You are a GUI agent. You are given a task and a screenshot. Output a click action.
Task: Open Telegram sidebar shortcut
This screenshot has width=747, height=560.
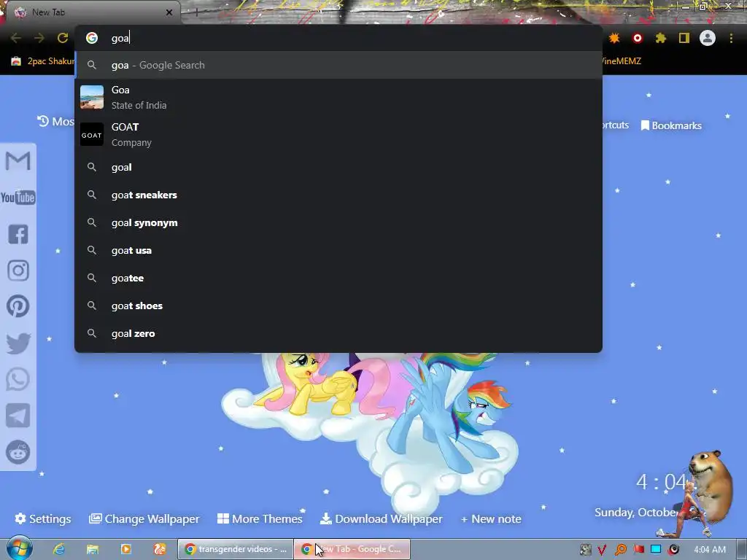coord(18,416)
